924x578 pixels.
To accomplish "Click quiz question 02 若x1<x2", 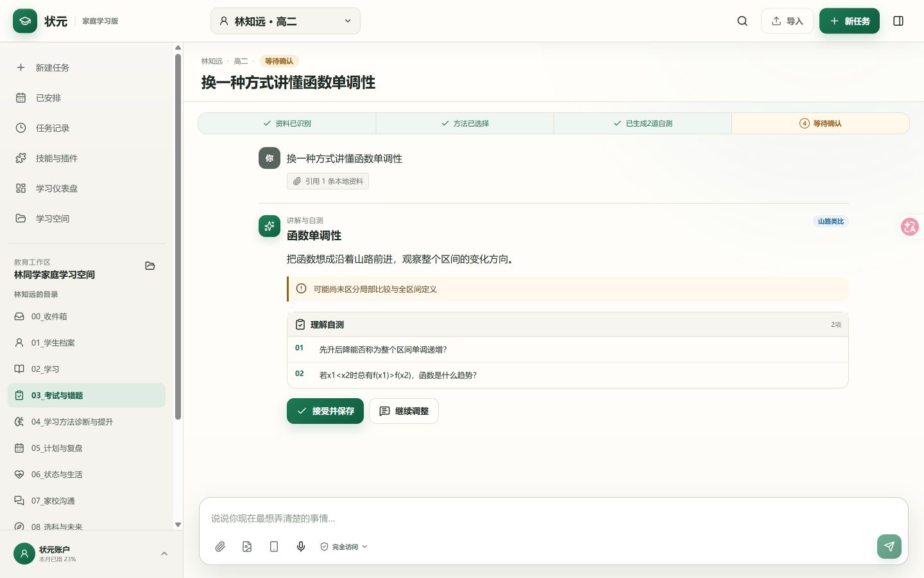I will coord(568,375).
